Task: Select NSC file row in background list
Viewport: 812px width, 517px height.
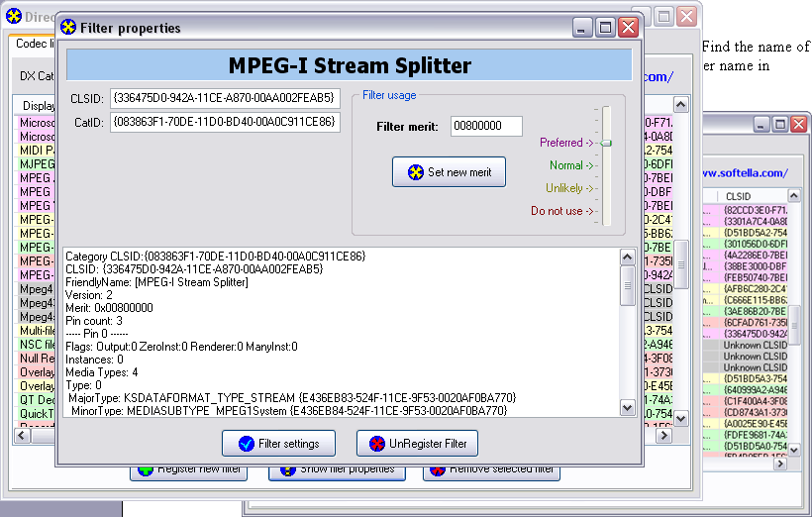Action: click(x=37, y=345)
